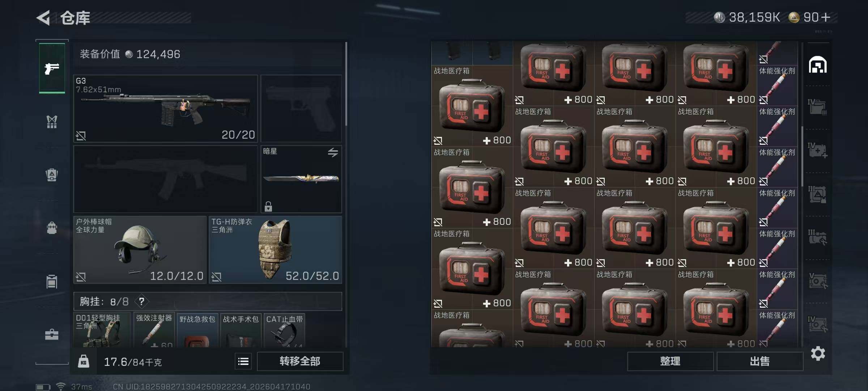Click 转移全部 button
The height and width of the screenshot is (391, 868).
(300, 361)
